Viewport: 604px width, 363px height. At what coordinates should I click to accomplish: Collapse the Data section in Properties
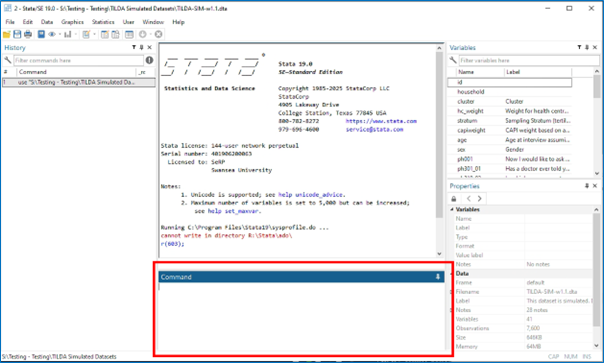pyautogui.click(x=452, y=274)
